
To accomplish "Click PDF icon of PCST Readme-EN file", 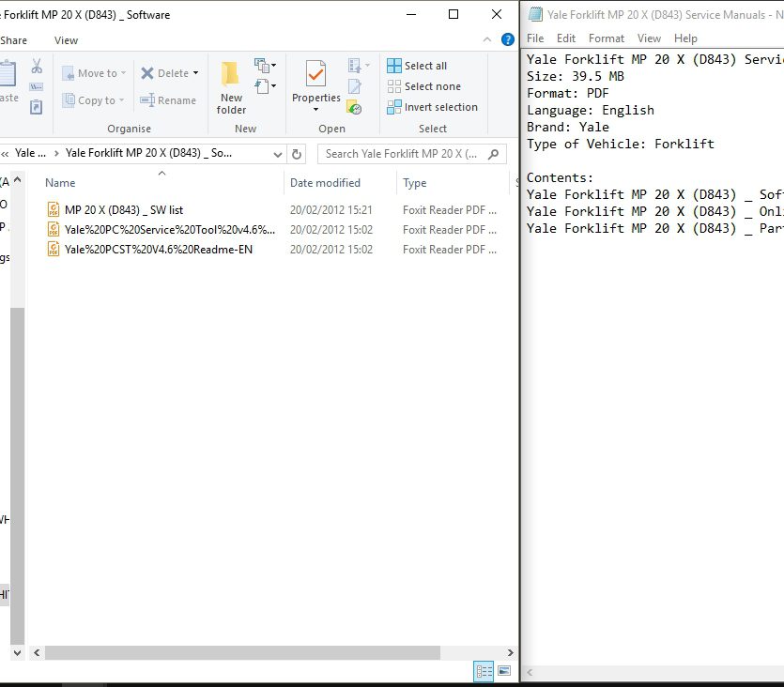I will click(54, 249).
